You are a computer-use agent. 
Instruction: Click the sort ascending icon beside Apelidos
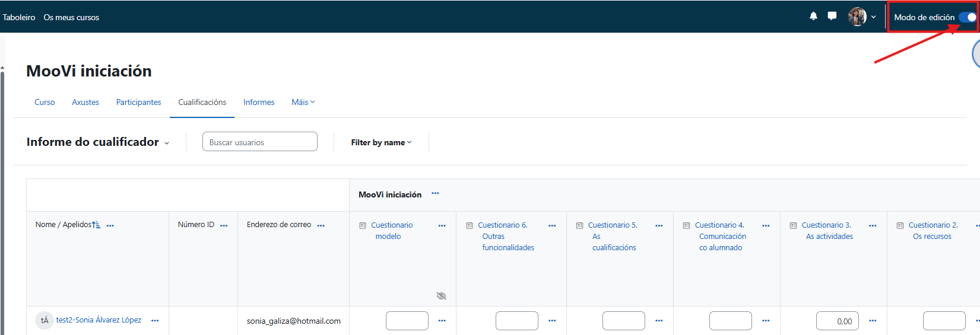(x=96, y=225)
